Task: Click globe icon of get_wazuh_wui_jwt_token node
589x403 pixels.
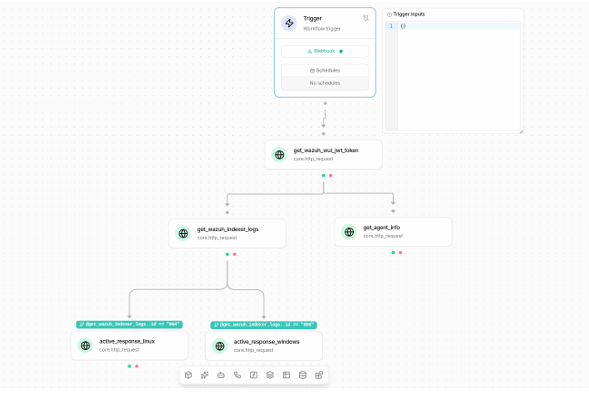Action: point(279,154)
